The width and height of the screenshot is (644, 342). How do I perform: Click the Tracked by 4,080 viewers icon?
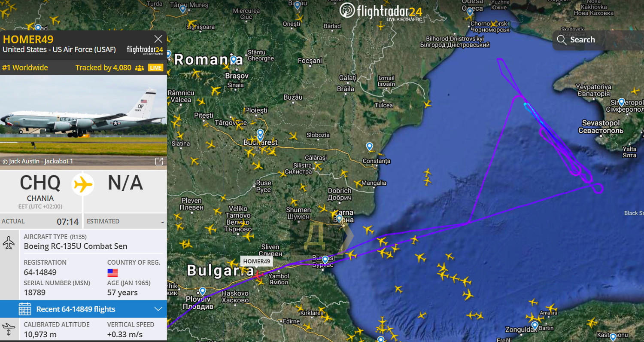click(139, 68)
